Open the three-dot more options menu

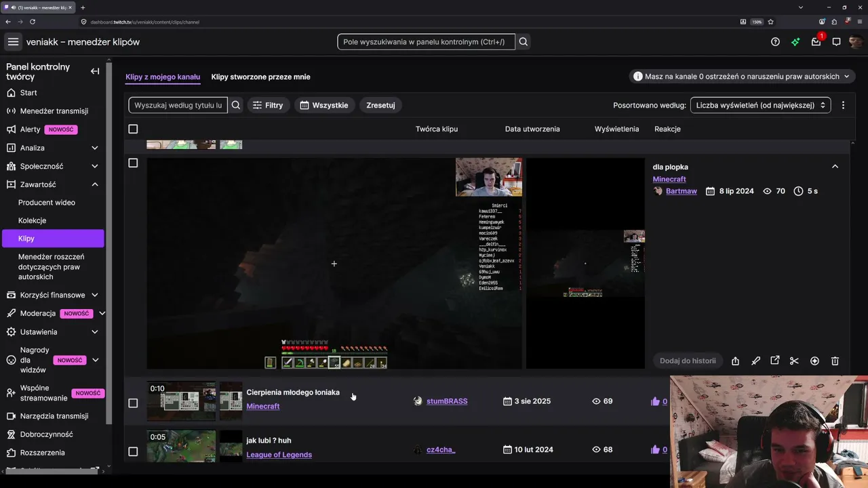(843, 105)
